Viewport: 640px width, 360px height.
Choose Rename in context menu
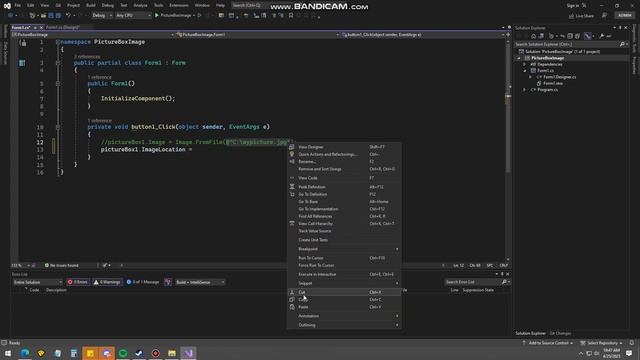tap(344, 162)
